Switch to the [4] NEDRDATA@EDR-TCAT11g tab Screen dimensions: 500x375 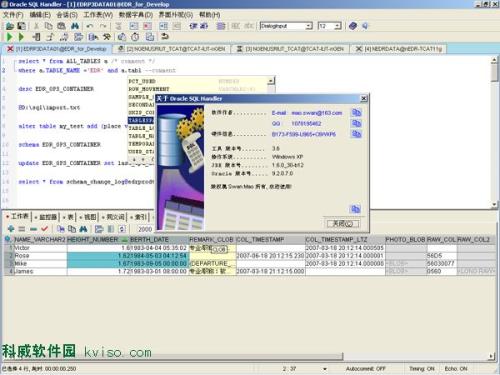coord(398,49)
